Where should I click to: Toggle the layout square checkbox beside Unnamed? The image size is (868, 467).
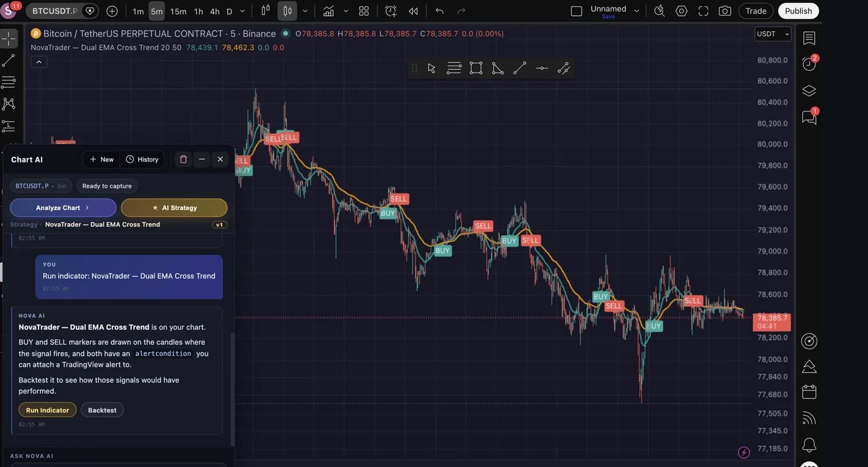576,11
